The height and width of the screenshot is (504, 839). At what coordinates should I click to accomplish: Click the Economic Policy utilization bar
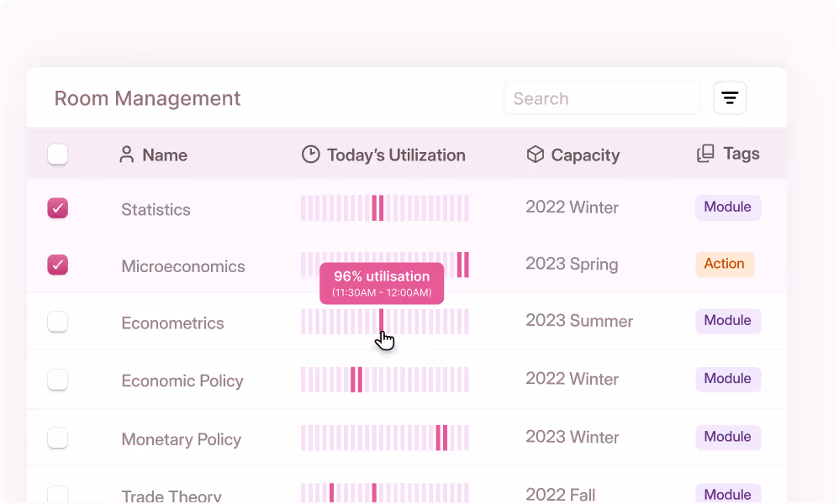click(384, 380)
